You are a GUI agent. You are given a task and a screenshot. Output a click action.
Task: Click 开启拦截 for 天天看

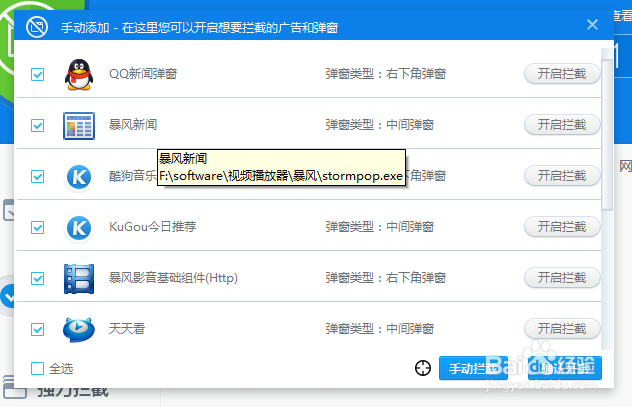click(x=562, y=328)
